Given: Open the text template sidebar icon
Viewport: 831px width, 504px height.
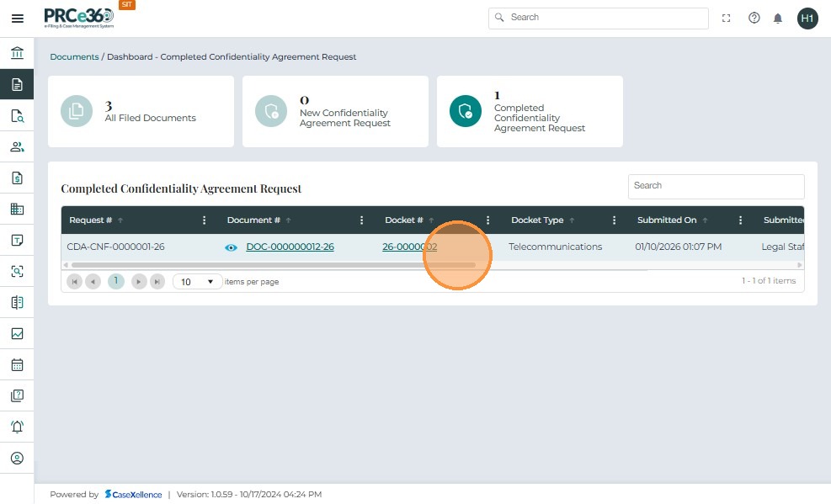Looking at the screenshot, I should tap(17, 240).
